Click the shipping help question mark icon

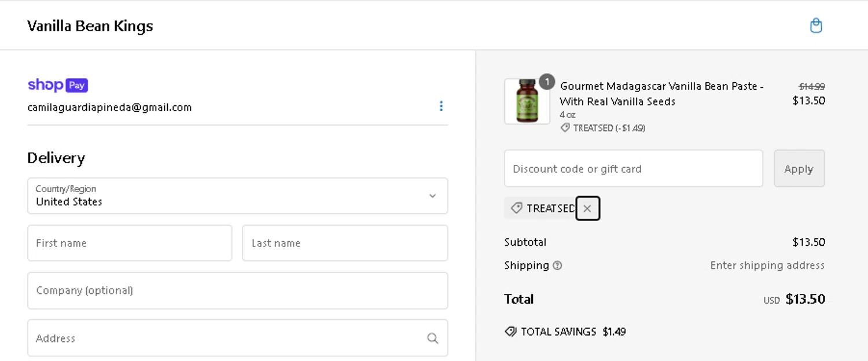tap(557, 266)
